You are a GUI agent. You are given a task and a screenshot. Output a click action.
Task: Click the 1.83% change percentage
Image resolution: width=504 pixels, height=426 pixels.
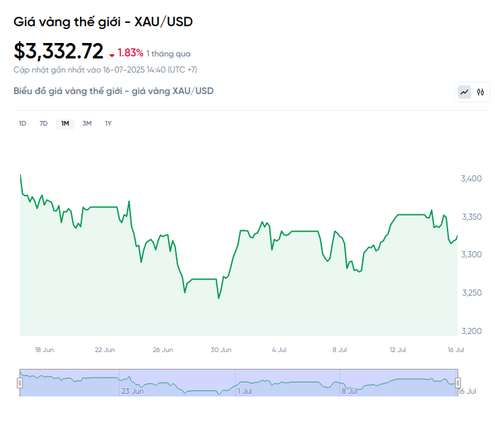[x=130, y=52]
